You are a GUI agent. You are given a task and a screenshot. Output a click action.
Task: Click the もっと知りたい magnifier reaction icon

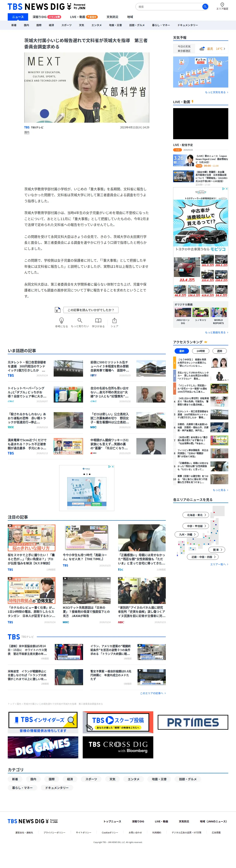coord(80,320)
